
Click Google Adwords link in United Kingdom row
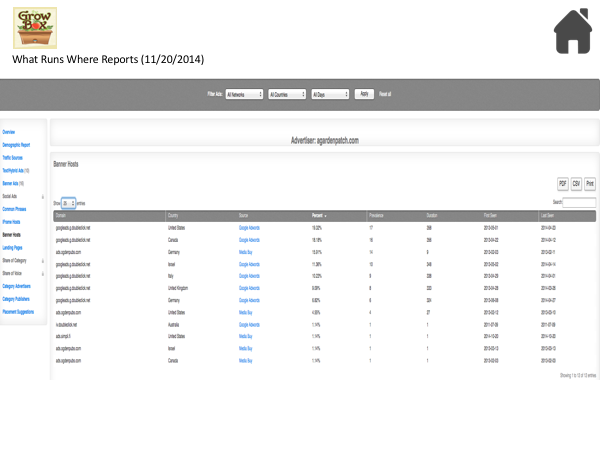(249, 288)
